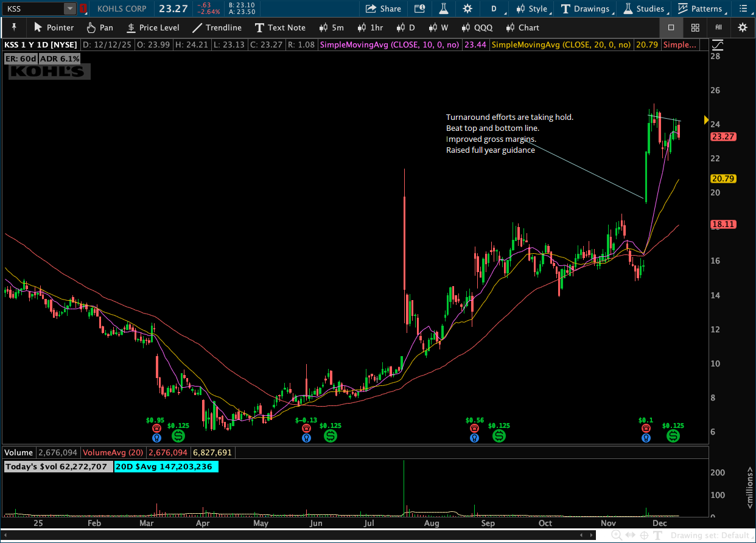Click the March earnings phone icon under $0.95
The height and width of the screenshot is (543, 756).
(156, 429)
